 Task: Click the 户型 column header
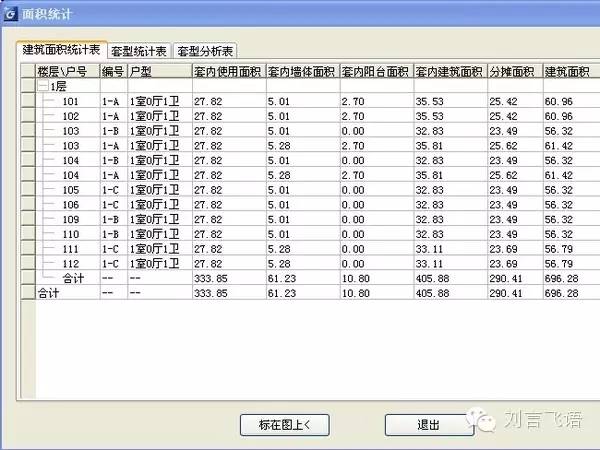click(160, 72)
